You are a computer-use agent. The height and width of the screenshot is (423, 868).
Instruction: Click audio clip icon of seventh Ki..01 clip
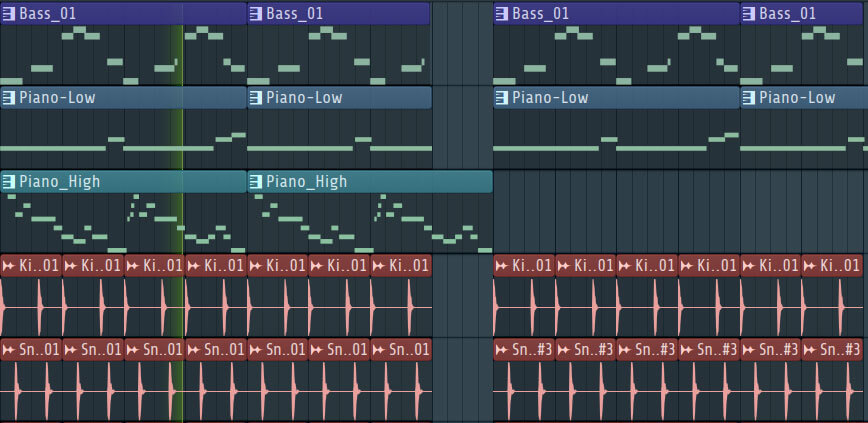coord(379,266)
